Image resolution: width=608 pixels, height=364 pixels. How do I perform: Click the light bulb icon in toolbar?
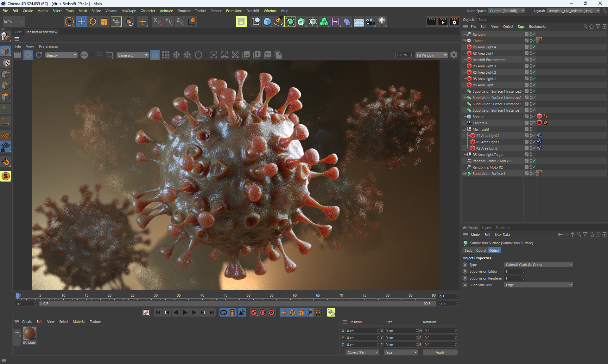click(x=382, y=22)
